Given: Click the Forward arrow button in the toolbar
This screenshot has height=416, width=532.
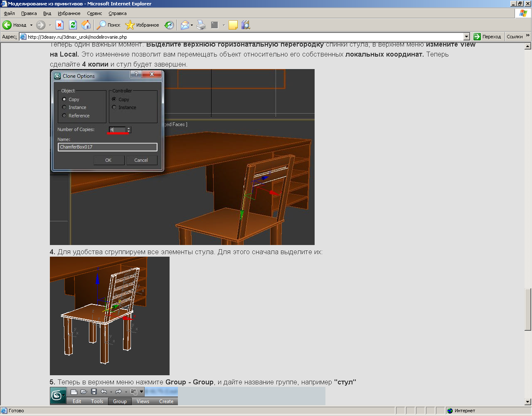Looking at the screenshot, I should [41, 25].
